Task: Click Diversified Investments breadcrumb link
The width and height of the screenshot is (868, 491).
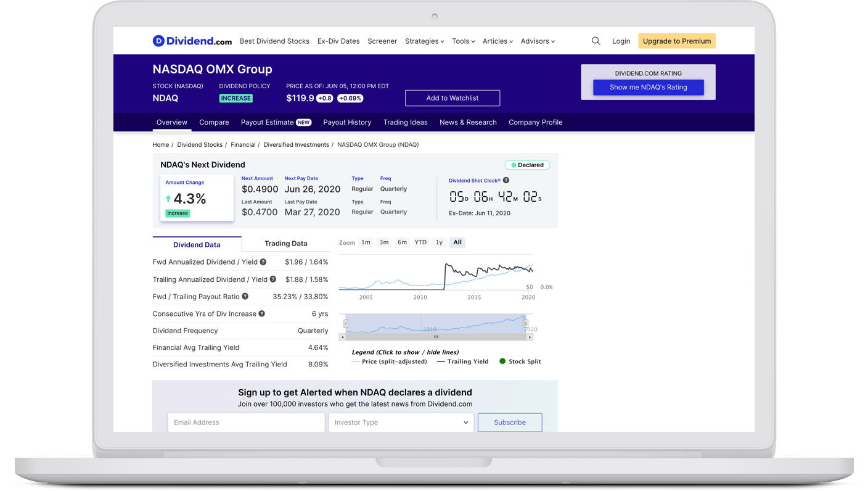Action: [296, 144]
